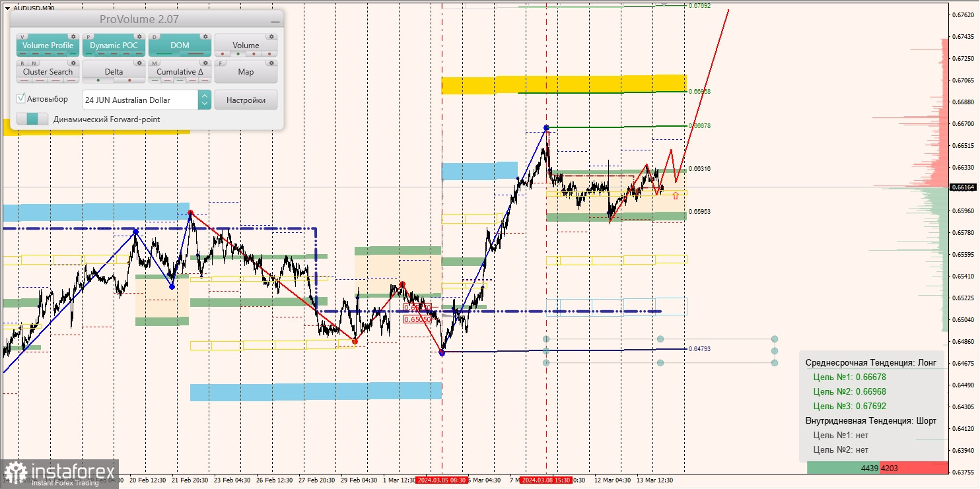Click Цель №3: 0.67692 target text
Viewport: 980px width, 489px height.
[850, 407]
